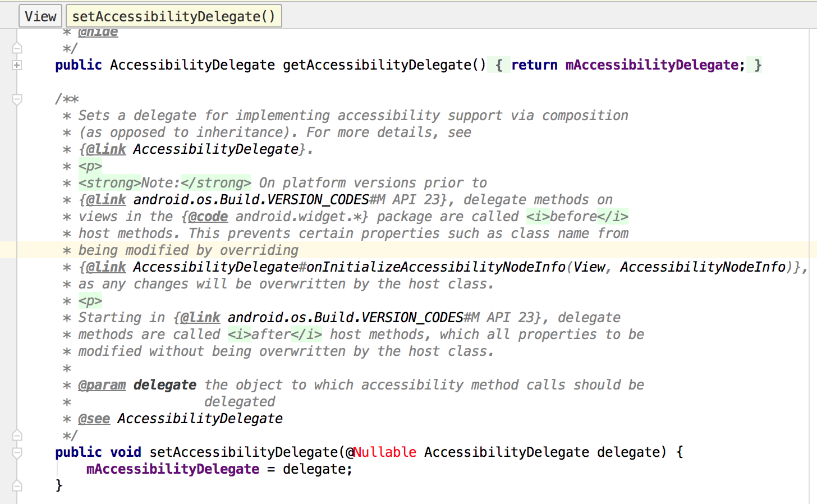Click the fold end marker at method closing brace
The height and width of the screenshot is (504, 817).
[x=17, y=486]
